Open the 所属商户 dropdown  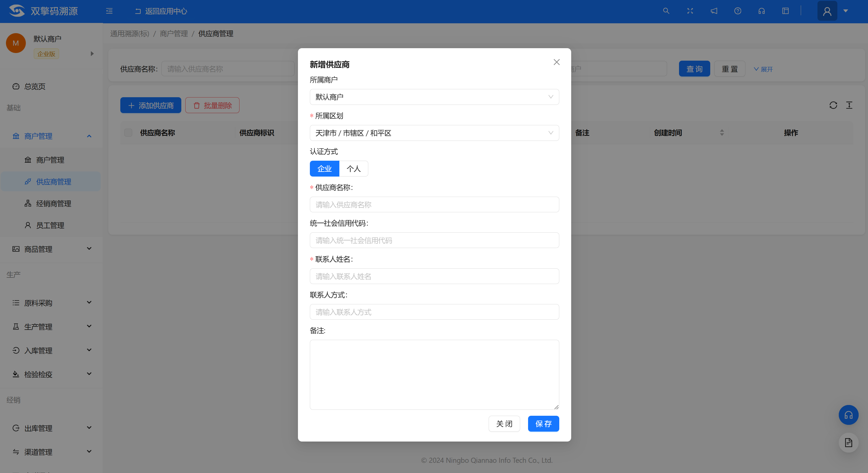tap(434, 97)
